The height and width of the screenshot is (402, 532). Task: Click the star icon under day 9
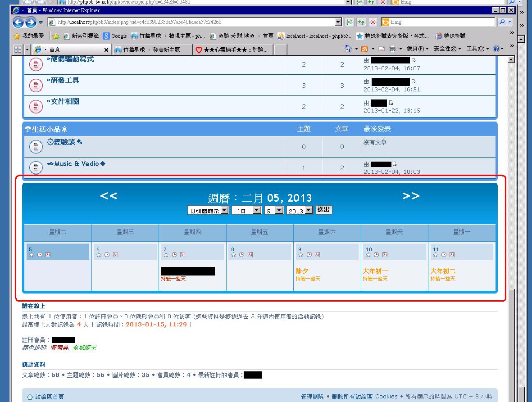(300, 255)
